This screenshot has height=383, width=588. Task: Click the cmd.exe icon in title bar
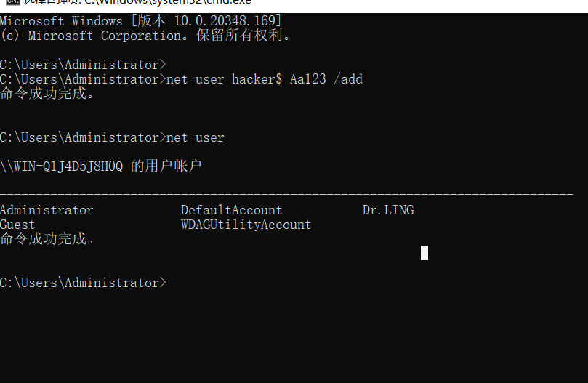click(x=7, y=2)
